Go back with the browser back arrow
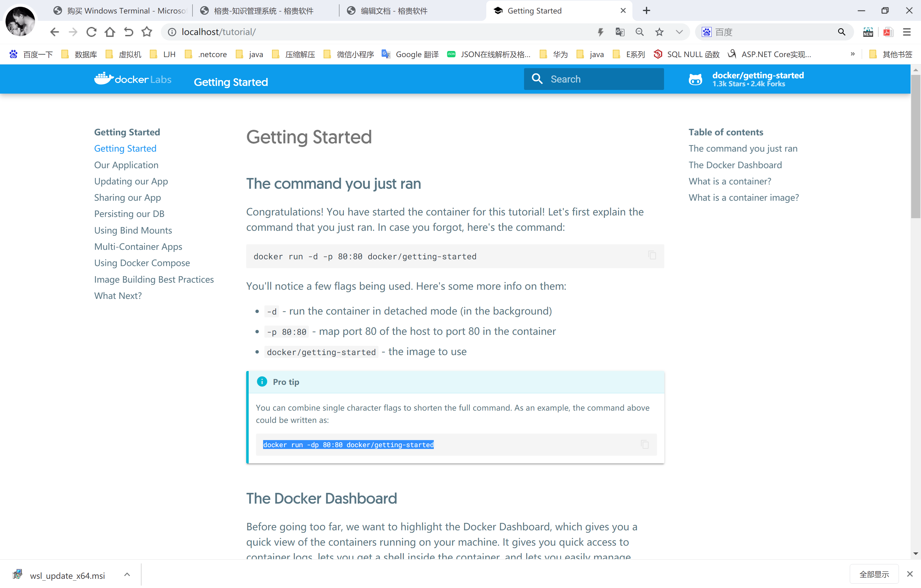921x588 pixels. 54,32
